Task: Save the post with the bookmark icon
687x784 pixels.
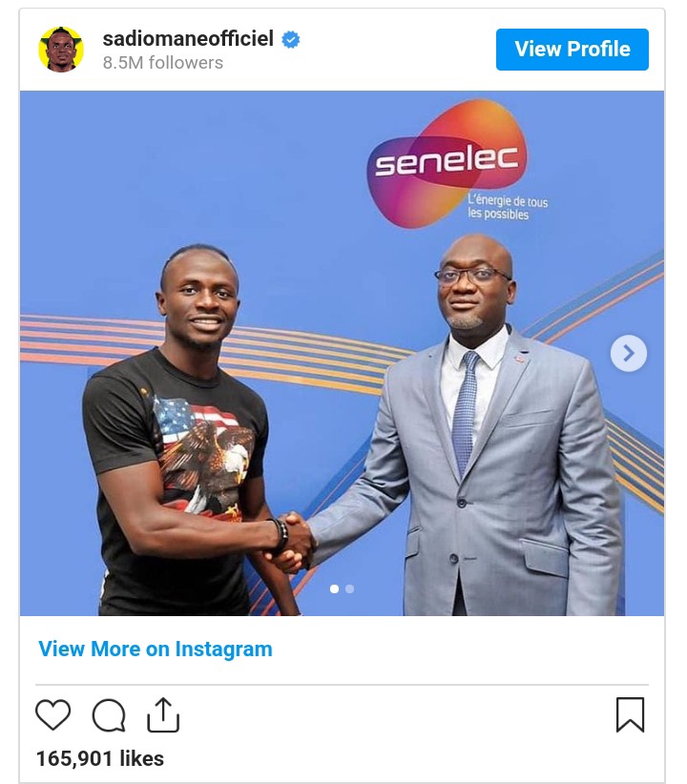Action: (630, 715)
